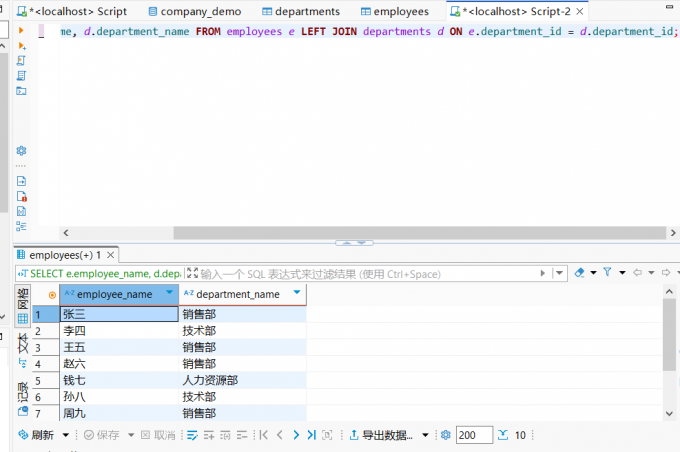The height and width of the screenshot is (452, 680).
Task: Jump to last row icon
Action: [x=311, y=435]
